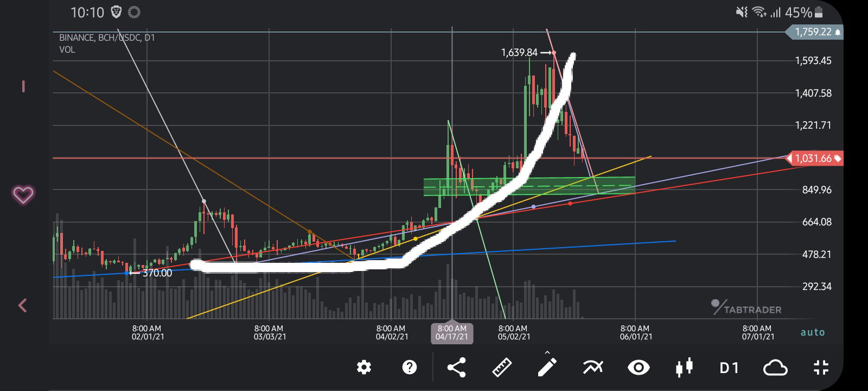Select the 04/17/21 crosshair date marker
This screenshot has width=868, height=391.
coord(452,333)
